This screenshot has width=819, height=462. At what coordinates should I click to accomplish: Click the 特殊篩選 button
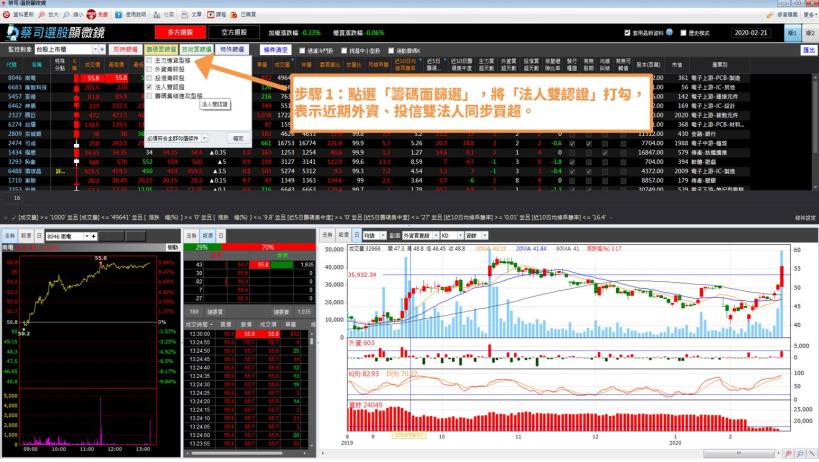pos(232,49)
